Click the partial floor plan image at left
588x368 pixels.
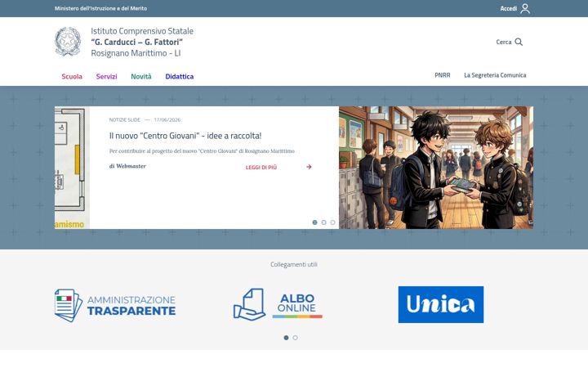pos(72,168)
